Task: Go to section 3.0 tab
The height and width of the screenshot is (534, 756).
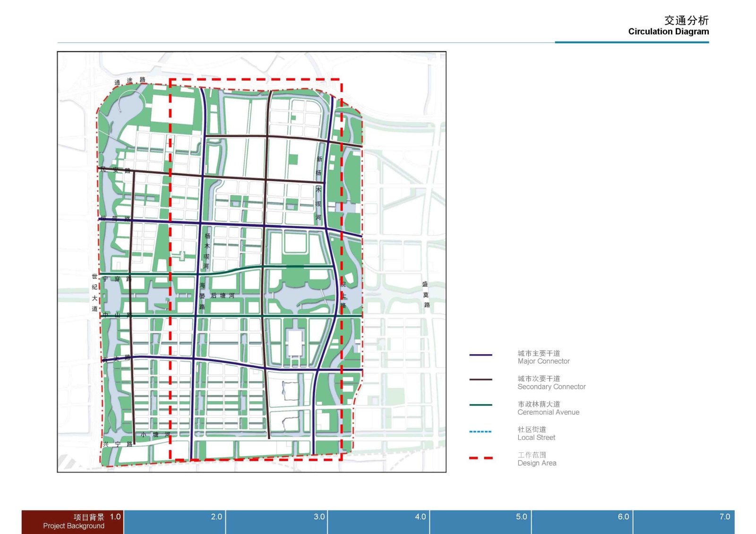Action: 277,522
